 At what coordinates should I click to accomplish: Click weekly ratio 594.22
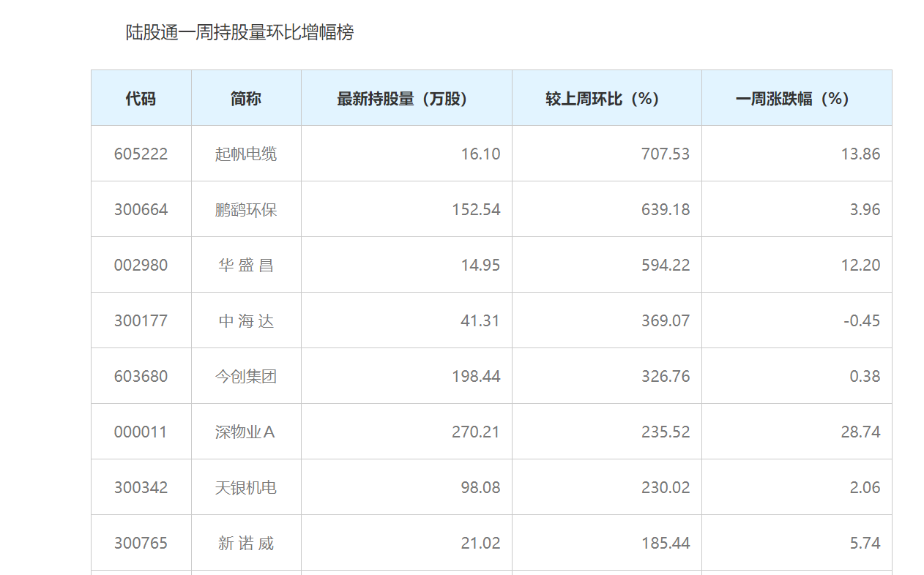point(666,266)
